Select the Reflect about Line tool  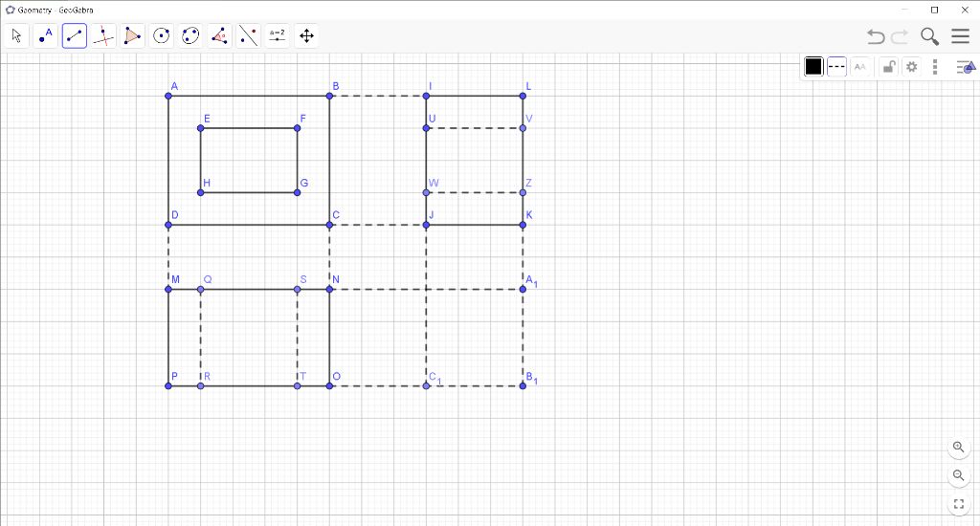tap(248, 35)
